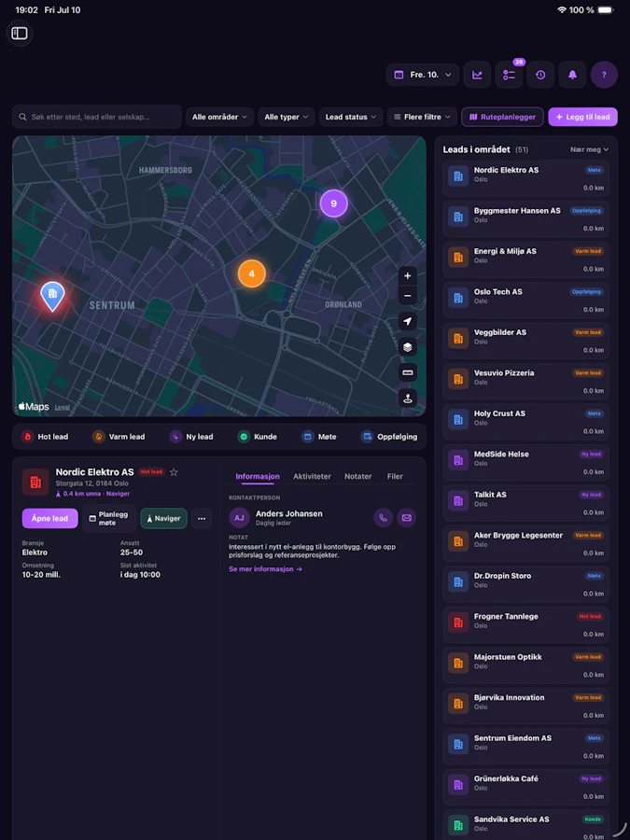The width and height of the screenshot is (630, 840).
Task: Switch to Notater tab
Action: (x=357, y=476)
